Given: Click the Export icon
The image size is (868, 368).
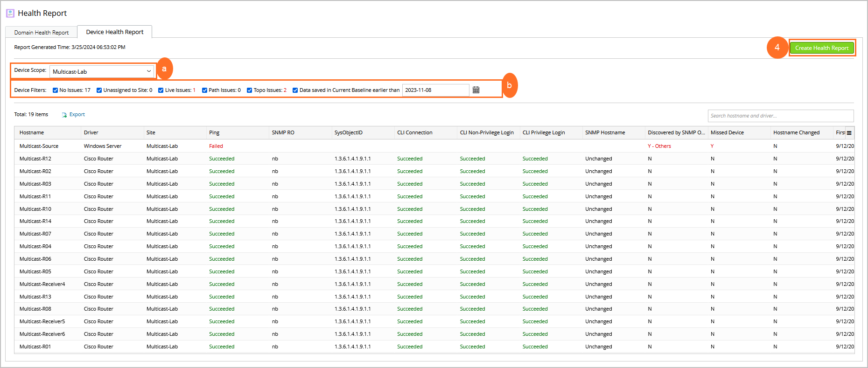Looking at the screenshot, I should pyautogui.click(x=64, y=115).
